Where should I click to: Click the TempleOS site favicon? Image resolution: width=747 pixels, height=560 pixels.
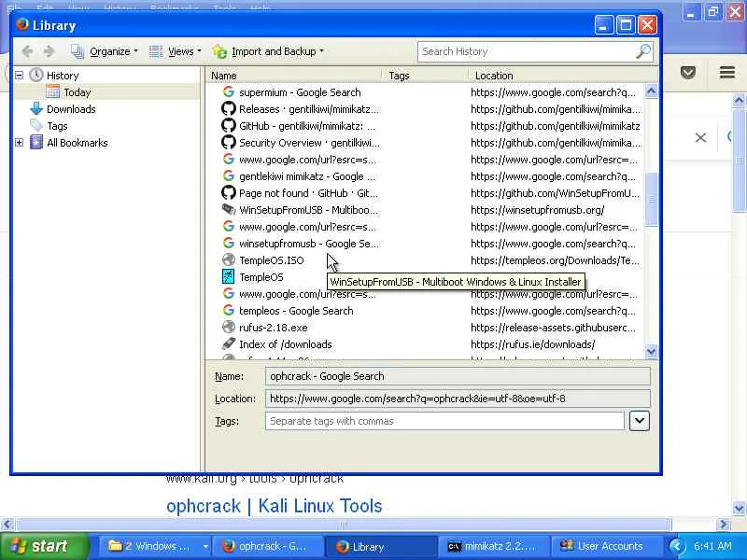pyautogui.click(x=229, y=276)
